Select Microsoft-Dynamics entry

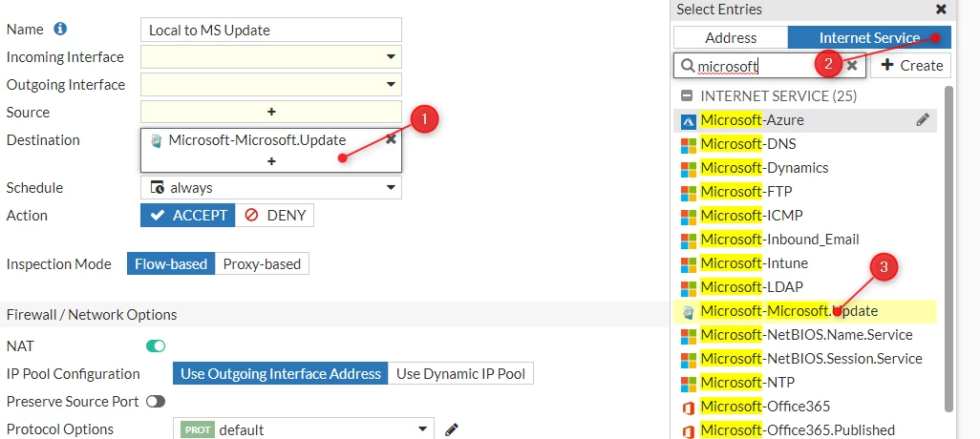[x=805, y=168]
